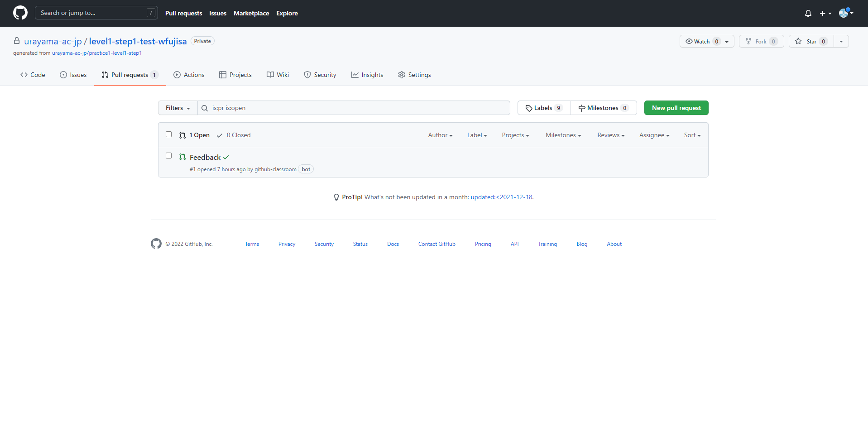Select the checkbox next to the Feedback pull request
The width and height of the screenshot is (868, 422).
tap(168, 155)
